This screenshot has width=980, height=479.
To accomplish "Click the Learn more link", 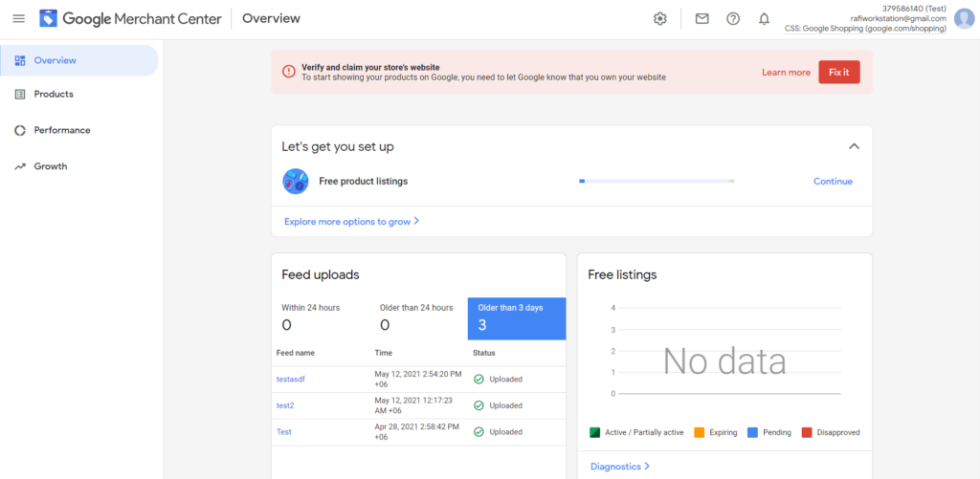I will coord(786,73).
